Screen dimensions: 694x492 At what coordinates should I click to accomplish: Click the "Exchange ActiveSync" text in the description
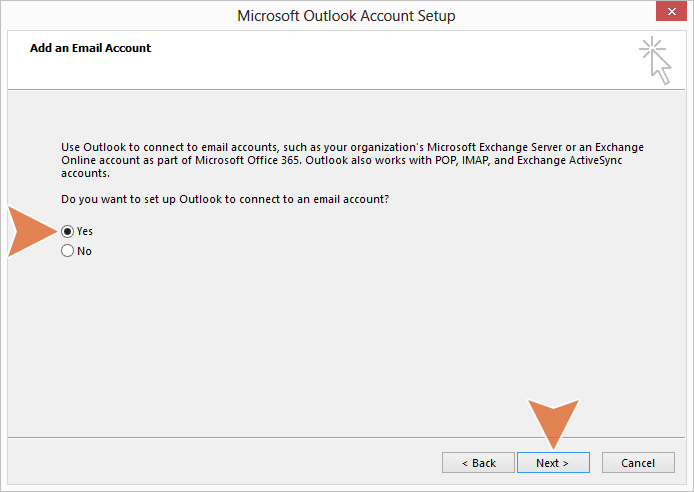tap(570, 160)
